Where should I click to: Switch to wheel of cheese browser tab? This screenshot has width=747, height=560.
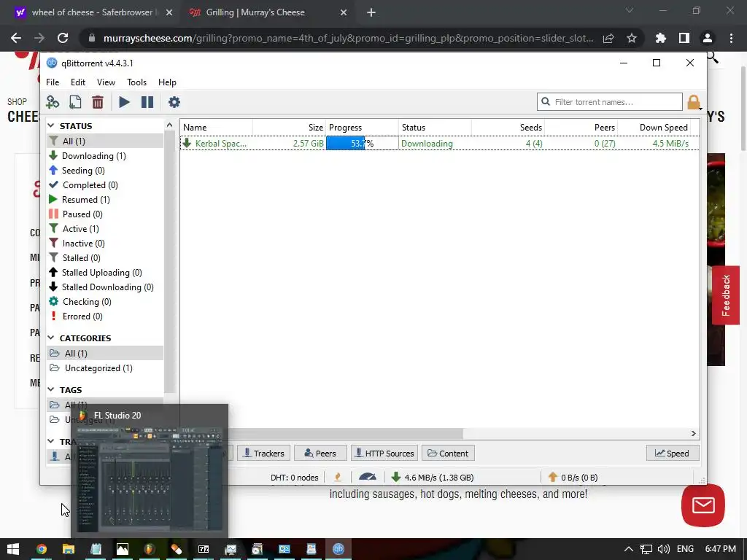click(93, 12)
